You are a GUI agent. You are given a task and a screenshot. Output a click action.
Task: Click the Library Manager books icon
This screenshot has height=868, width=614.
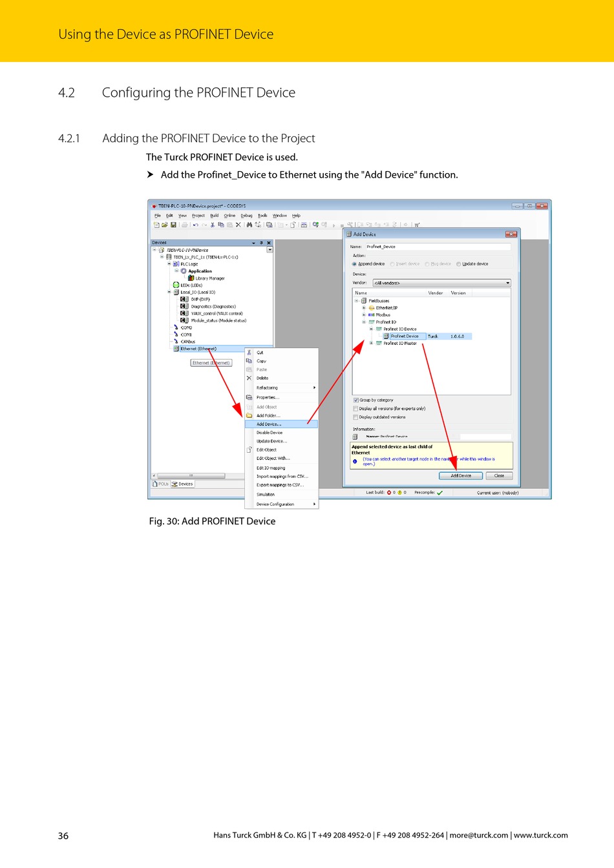click(191, 278)
